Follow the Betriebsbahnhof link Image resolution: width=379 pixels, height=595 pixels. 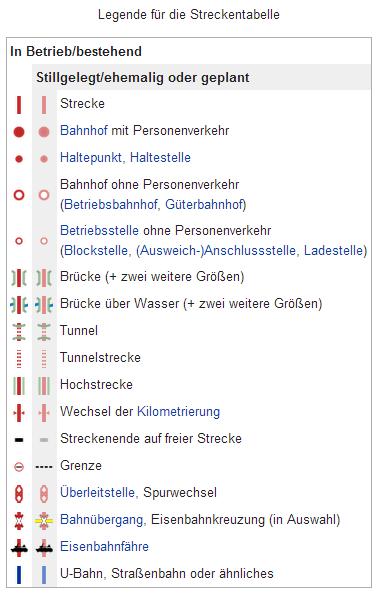(x=110, y=205)
